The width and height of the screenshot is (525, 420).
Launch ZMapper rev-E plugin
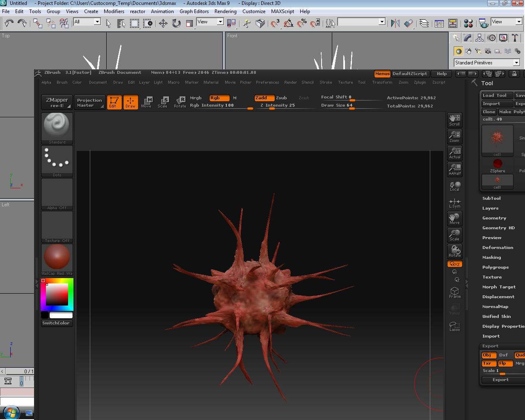point(57,103)
